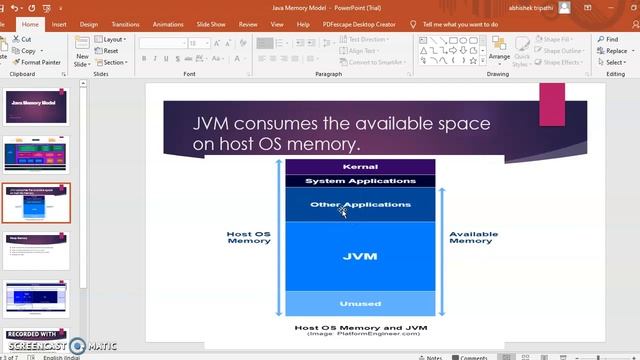This screenshot has height=360, width=640.
Task: Click Start From Beginning quick access icon
Action: click(47, 8)
